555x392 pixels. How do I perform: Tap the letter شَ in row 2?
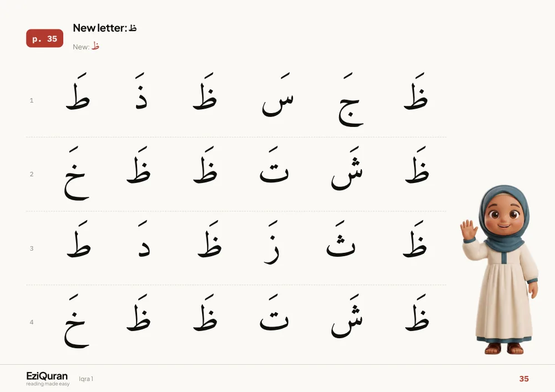347,168
